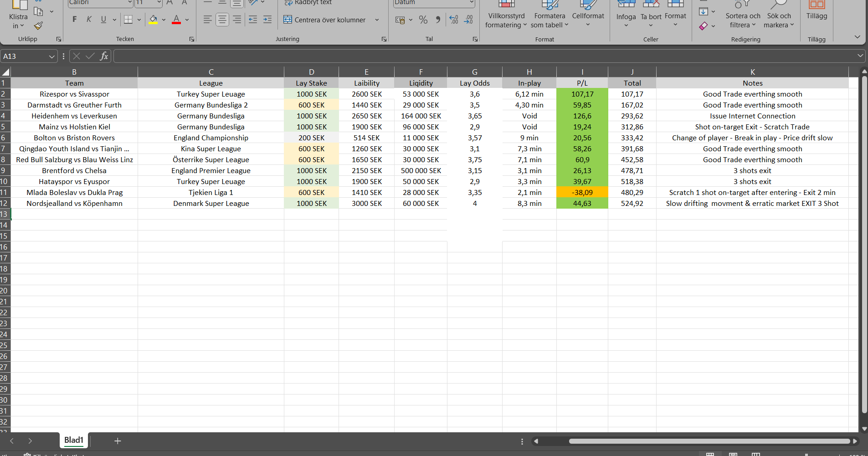Click into the formula bar field
The height and width of the screenshot is (456, 868).
pyautogui.click(x=484, y=56)
